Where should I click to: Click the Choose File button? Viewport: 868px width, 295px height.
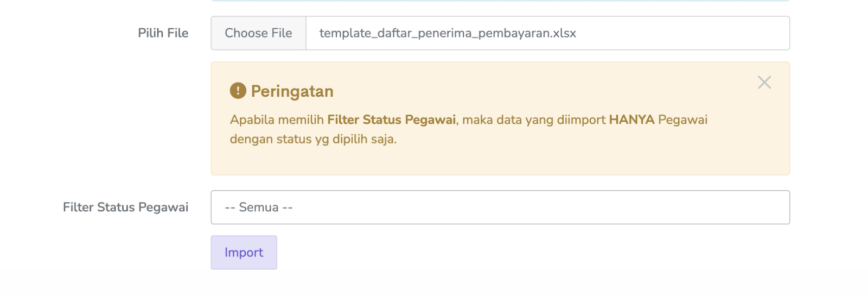tap(258, 33)
